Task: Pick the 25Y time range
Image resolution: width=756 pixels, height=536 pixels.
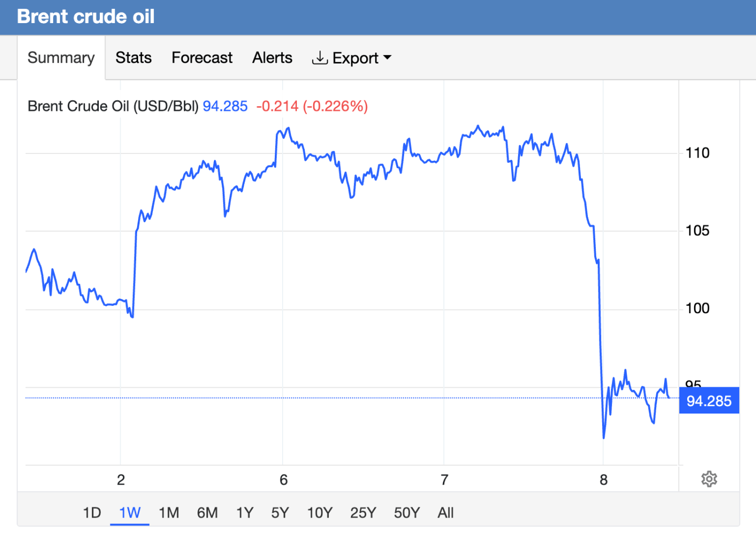Action: pyautogui.click(x=363, y=512)
